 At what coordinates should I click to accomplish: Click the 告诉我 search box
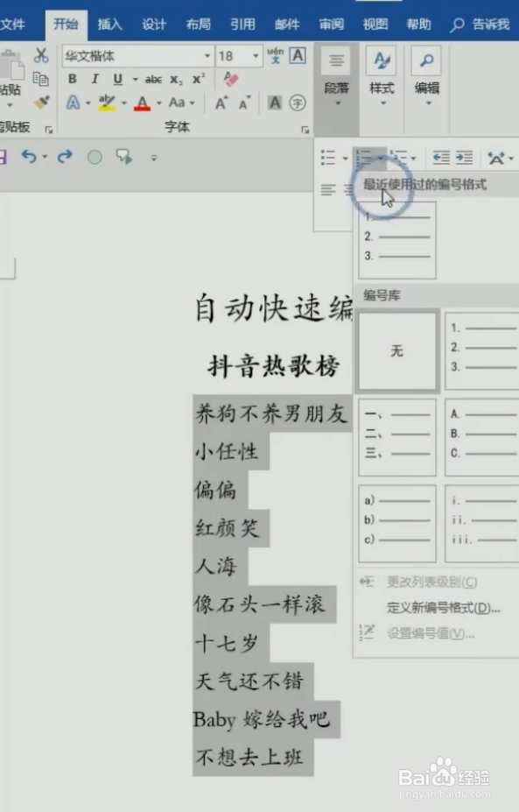click(x=480, y=25)
